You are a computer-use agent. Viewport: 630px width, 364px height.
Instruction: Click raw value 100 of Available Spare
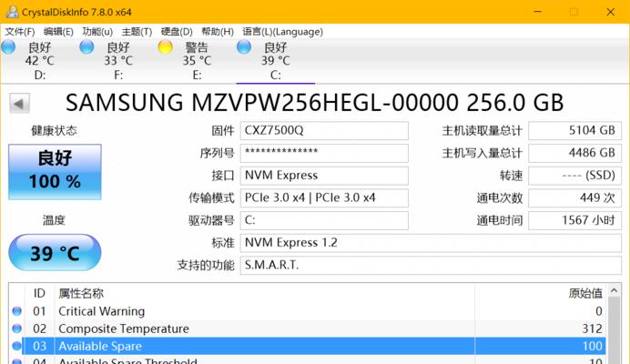[593, 346]
